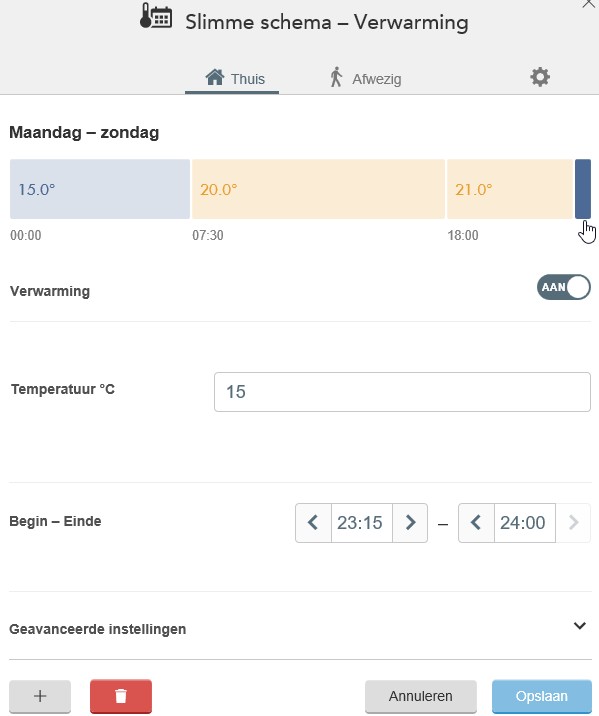Add a new period with plus button
Viewport: 599px width, 716px height.
pyautogui.click(x=40, y=696)
